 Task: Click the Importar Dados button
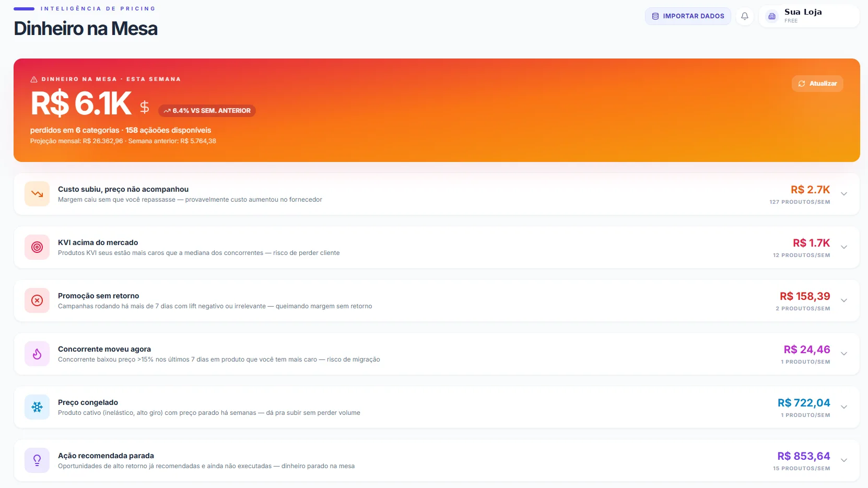[x=688, y=16]
